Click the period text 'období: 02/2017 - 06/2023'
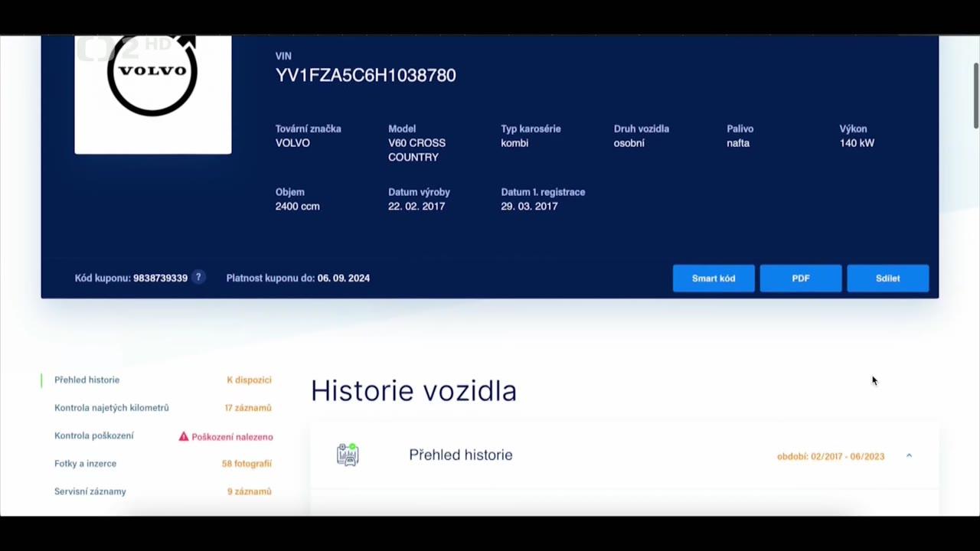This screenshot has width=980, height=551. point(831,456)
